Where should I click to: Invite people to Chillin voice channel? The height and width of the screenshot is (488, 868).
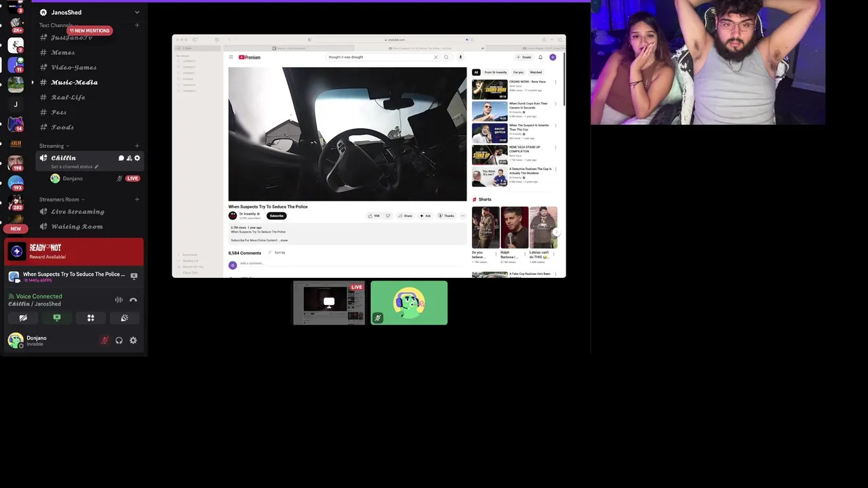point(129,158)
